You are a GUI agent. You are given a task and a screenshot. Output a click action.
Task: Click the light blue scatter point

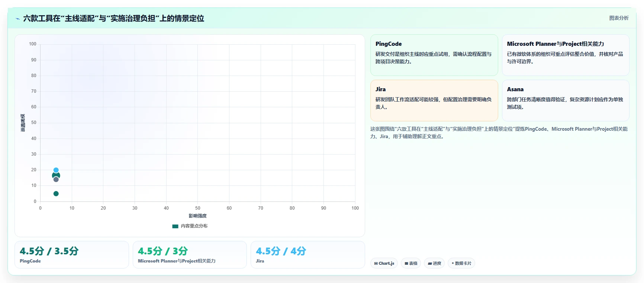click(56, 170)
